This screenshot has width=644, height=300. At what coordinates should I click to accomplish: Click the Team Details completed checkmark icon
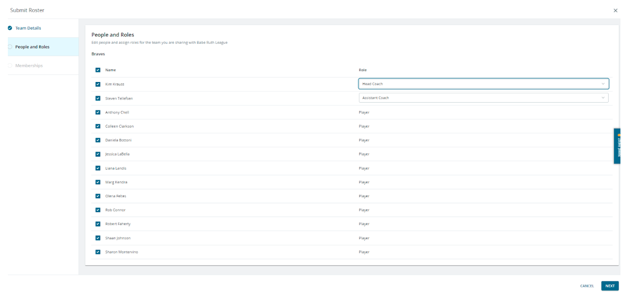pyautogui.click(x=10, y=28)
